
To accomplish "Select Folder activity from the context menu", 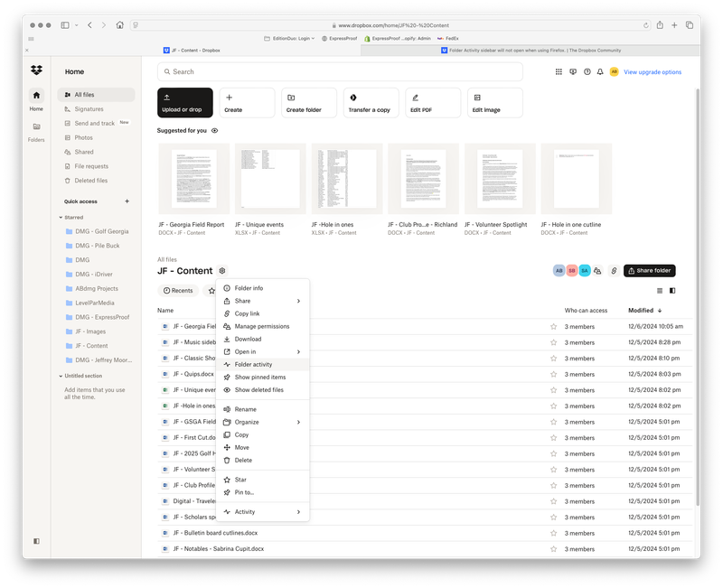I will (x=253, y=364).
